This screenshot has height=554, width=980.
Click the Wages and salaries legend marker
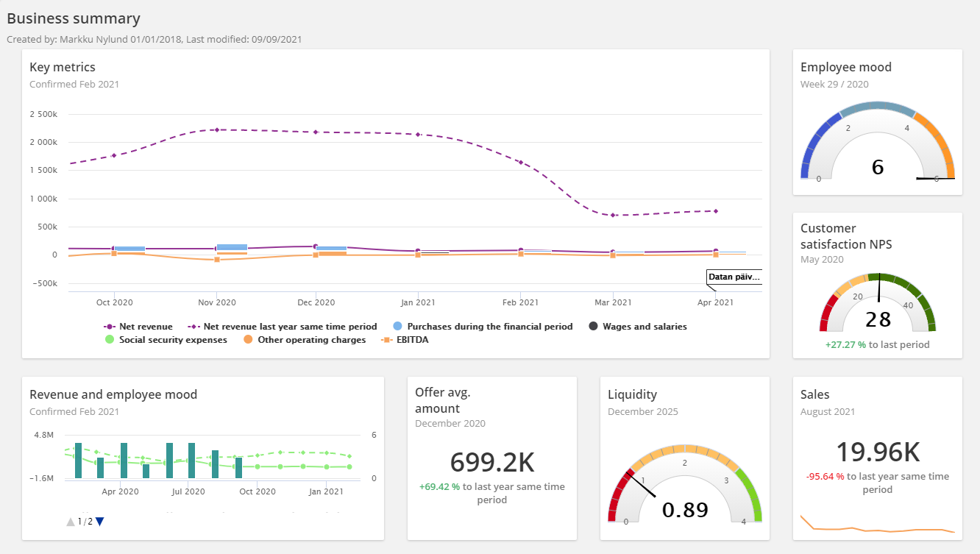pyautogui.click(x=593, y=327)
